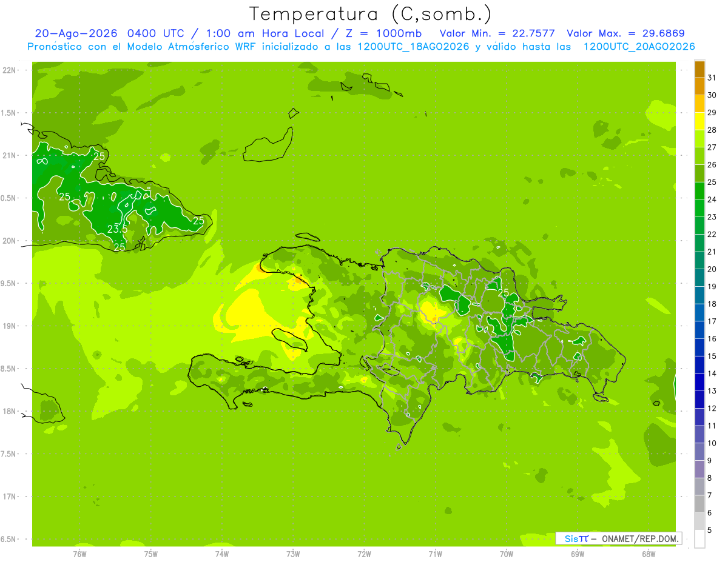Pick the brown-orange swatch above legend value 31
Image resolution: width=728 pixels, height=562 pixels.
699,69
